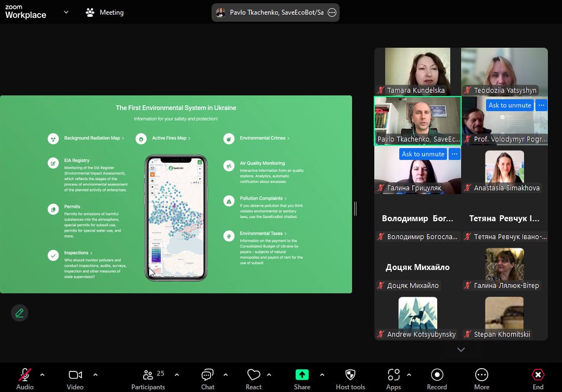Select Галина Лялюк-Вітер's video tile

(504, 267)
